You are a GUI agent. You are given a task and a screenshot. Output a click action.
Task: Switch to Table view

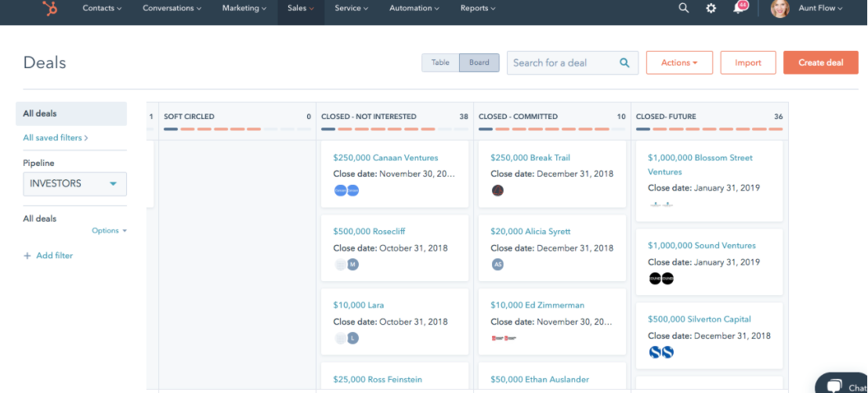point(440,63)
